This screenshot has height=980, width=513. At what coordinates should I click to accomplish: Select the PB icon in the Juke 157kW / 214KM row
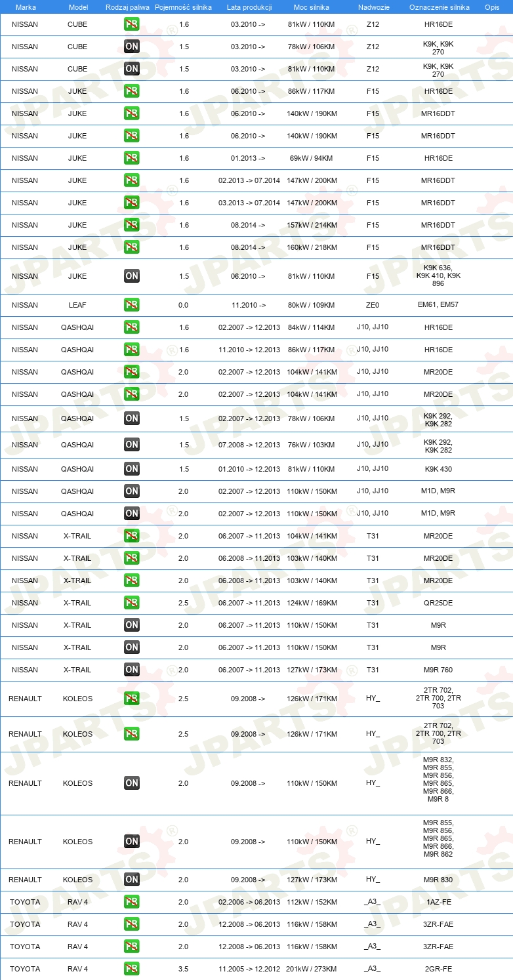[132, 225]
